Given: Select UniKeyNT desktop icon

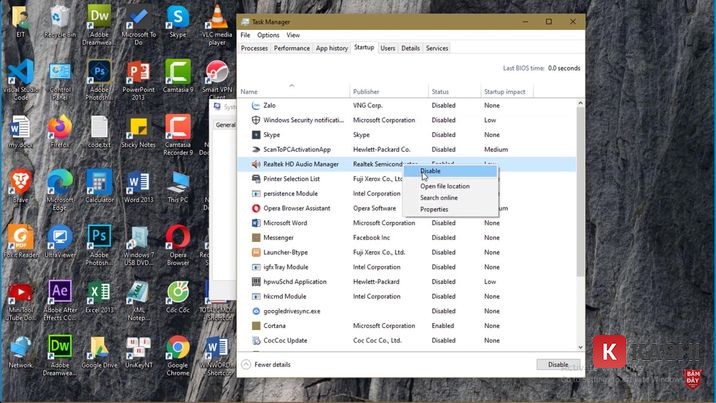Looking at the screenshot, I should tap(138, 352).
